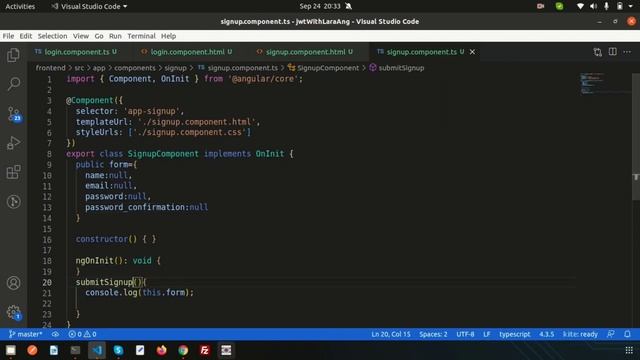The width and height of the screenshot is (640, 360).
Task: Select language mode typescript in status bar
Action: point(514,334)
